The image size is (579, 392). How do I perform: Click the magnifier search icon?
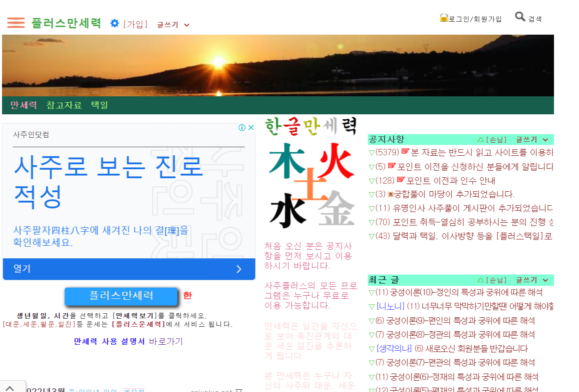tap(520, 17)
